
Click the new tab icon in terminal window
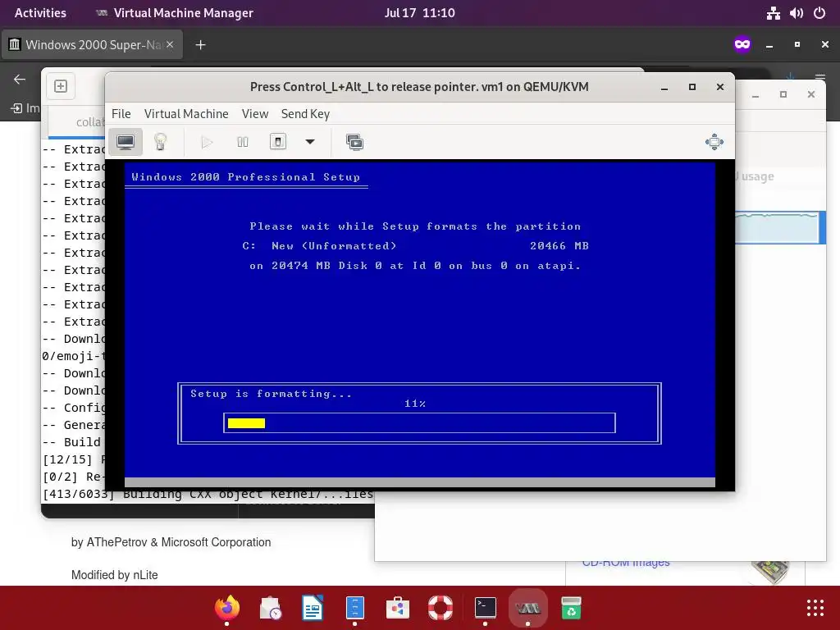point(61,86)
